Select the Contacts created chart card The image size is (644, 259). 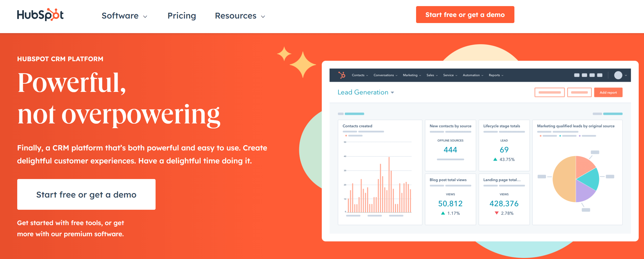[380, 172]
